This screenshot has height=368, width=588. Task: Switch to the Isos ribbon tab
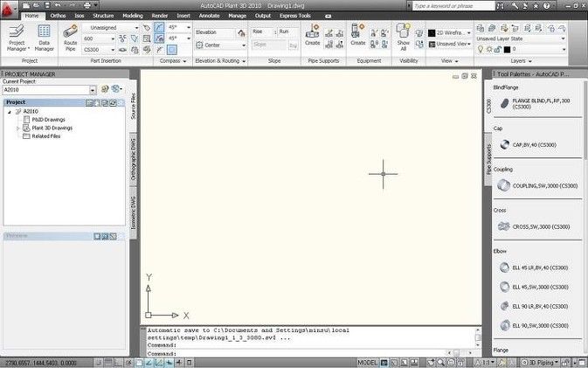(80, 16)
